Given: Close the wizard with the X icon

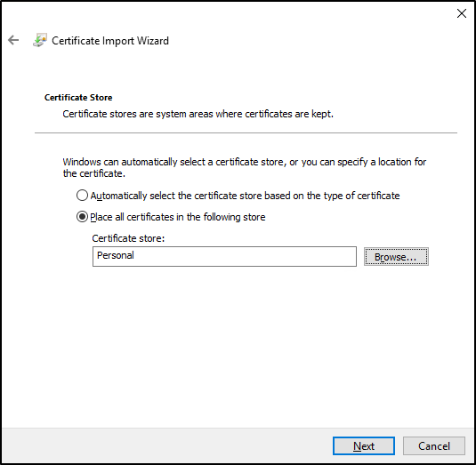Looking at the screenshot, I should click(x=462, y=13).
